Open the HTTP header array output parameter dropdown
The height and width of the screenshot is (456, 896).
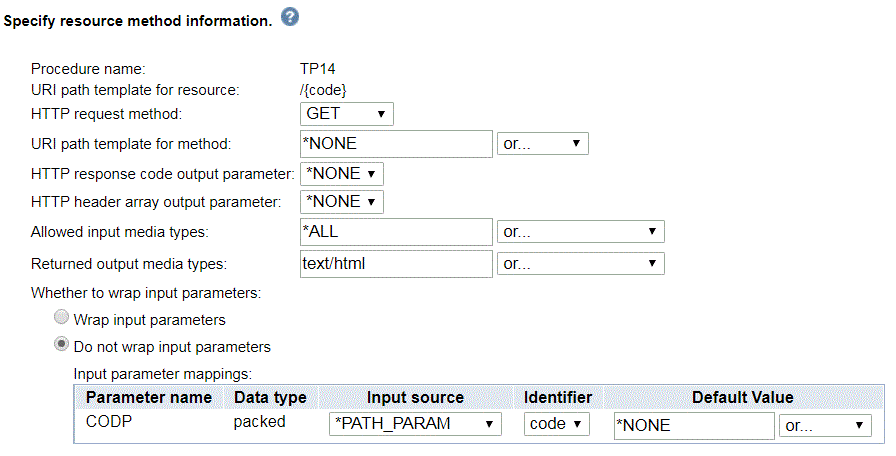click(x=341, y=202)
